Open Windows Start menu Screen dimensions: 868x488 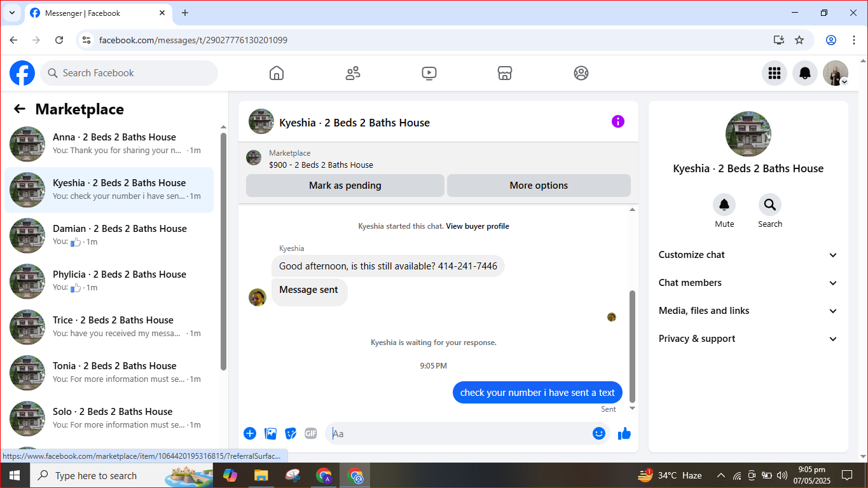pos(14,475)
